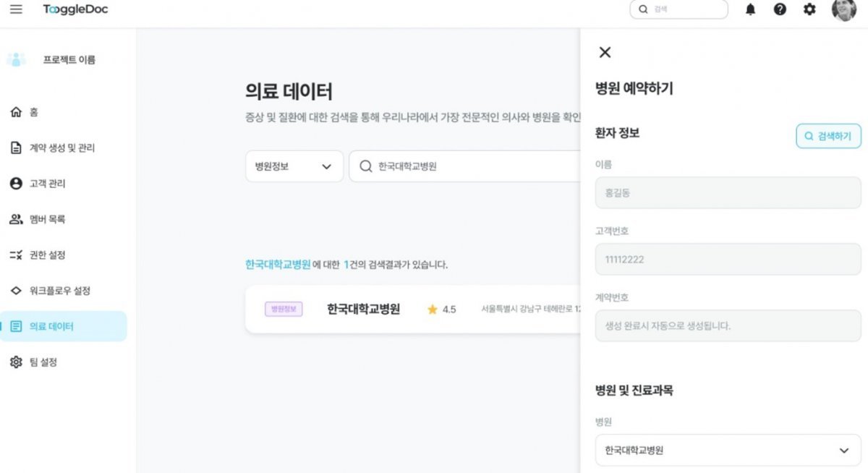Open the hamburger menu icon
Image resolution: width=868 pixels, height=473 pixels.
16,9
